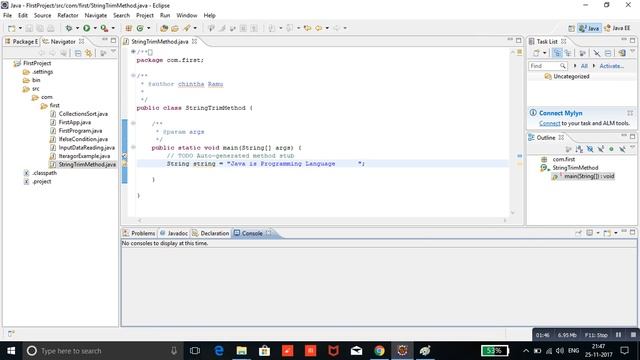Click the Connect link under Connect Mylyn
The image size is (640, 360).
[549, 123]
